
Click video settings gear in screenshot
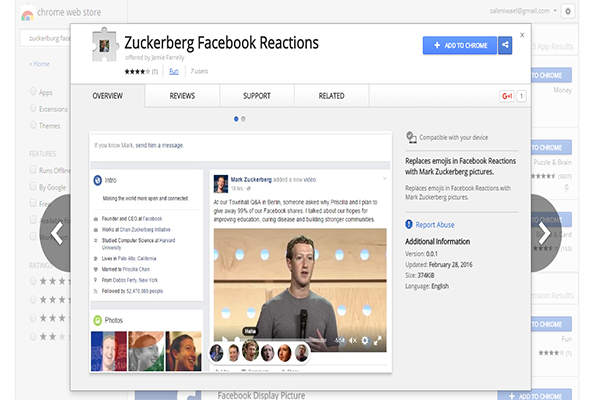point(365,340)
